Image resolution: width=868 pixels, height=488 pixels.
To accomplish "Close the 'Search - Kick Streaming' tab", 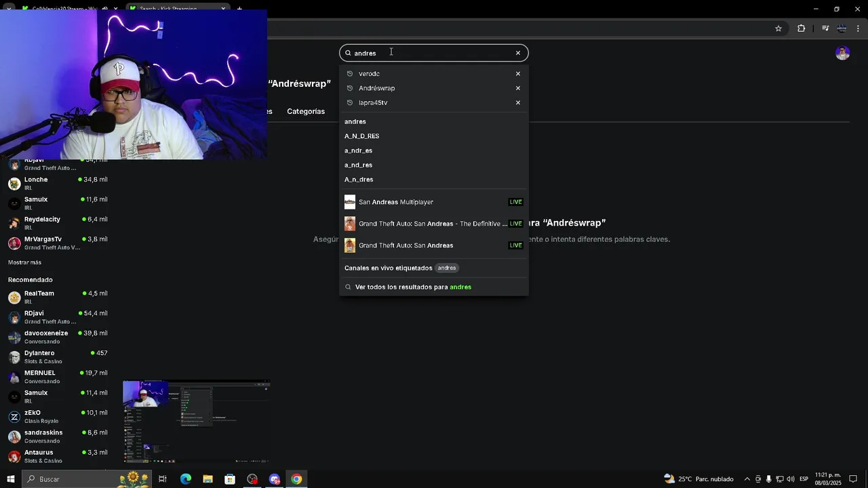I will coord(223,9).
